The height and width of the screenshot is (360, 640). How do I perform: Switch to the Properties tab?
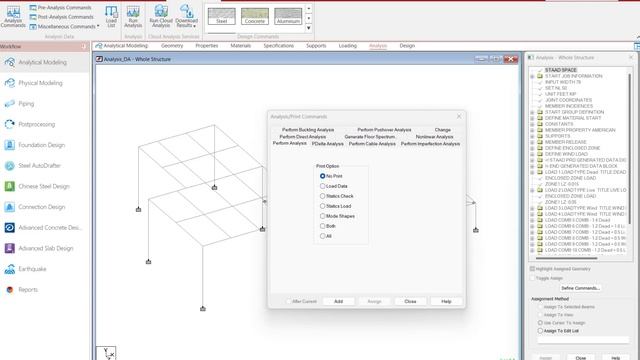click(x=207, y=46)
